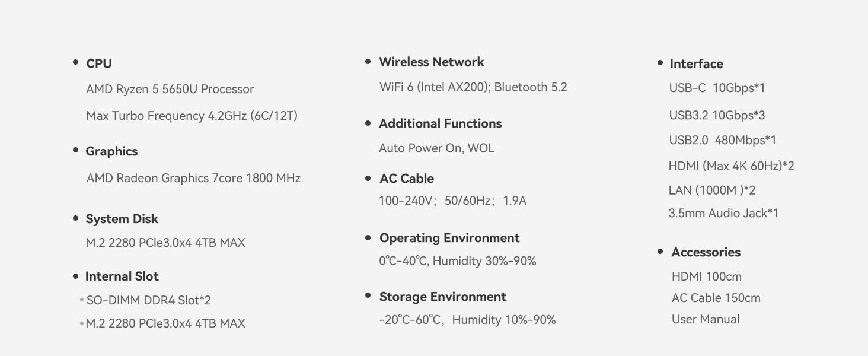This screenshot has height=356, width=868.
Task: Click the System Disk heading
Action: point(122,219)
